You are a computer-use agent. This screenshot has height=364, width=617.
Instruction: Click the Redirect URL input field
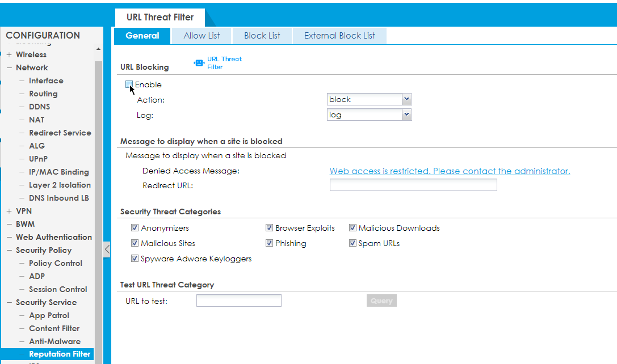click(413, 185)
